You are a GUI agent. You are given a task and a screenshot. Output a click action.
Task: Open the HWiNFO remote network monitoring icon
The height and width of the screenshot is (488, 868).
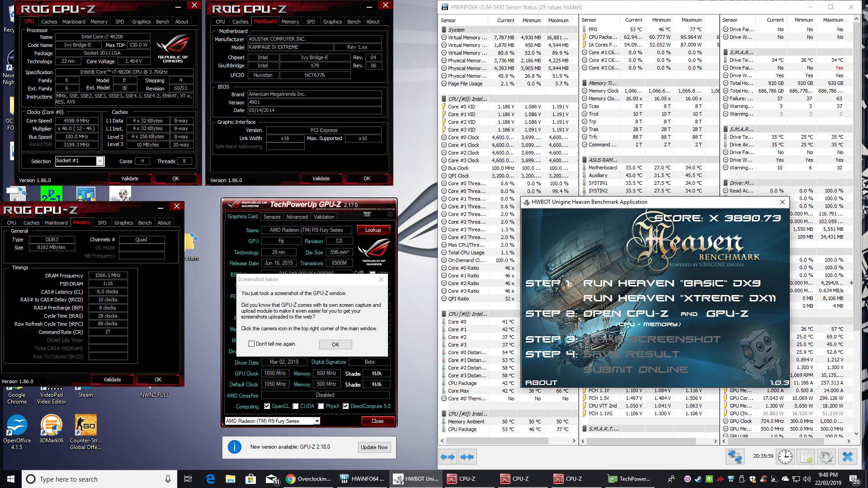click(x=735, y=457)
